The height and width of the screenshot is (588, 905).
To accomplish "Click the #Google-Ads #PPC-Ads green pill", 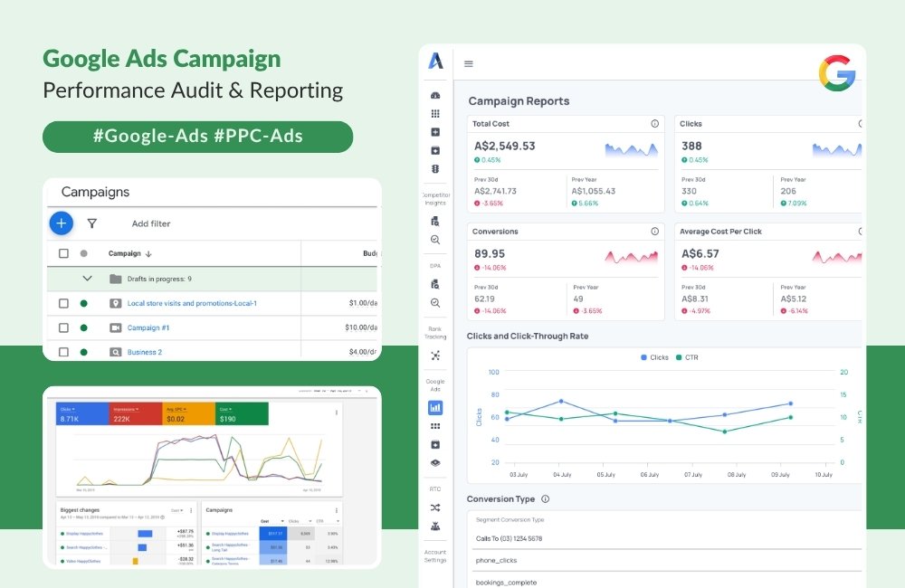I will tap(198, 137).
